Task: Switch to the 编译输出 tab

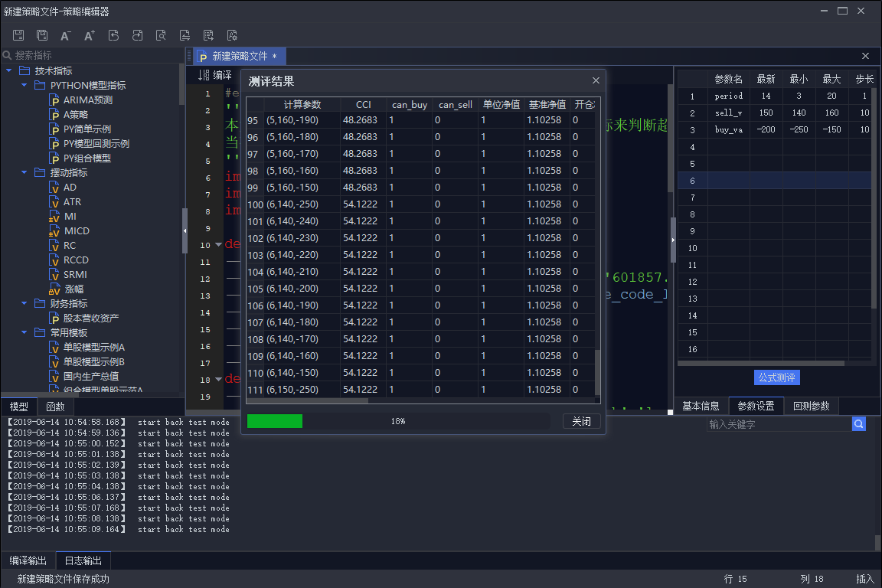Action: click(x=28, y=560)
